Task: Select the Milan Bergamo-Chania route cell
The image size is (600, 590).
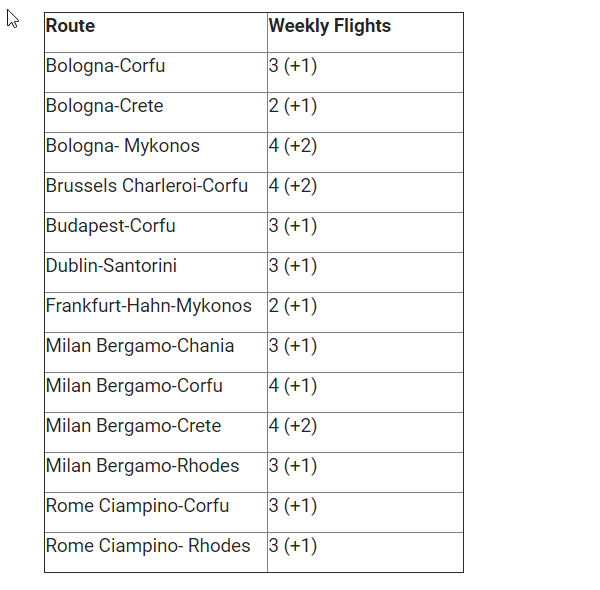Action: click(156, 352)
